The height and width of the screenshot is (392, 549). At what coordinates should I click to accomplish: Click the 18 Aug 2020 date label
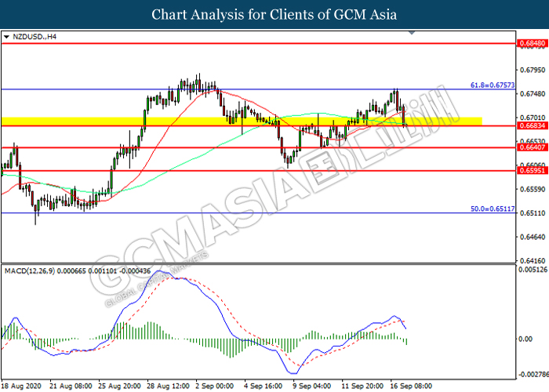click(x=21, y=386)
